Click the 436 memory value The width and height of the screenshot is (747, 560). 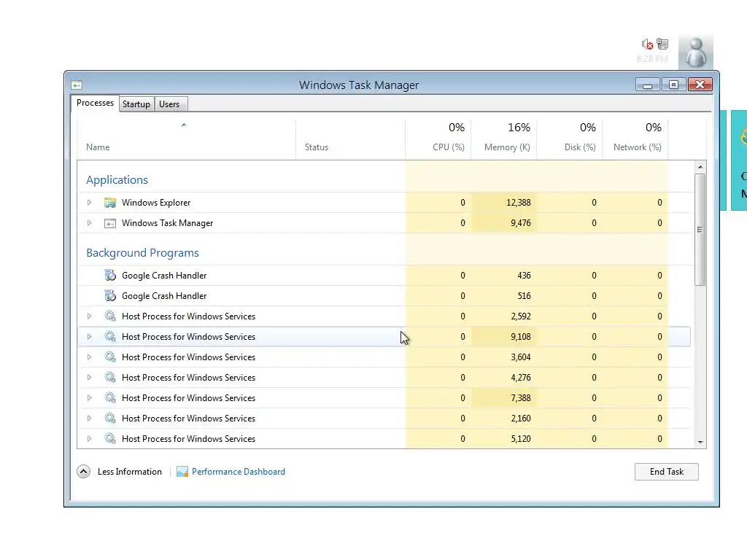(x=524, y=275)
